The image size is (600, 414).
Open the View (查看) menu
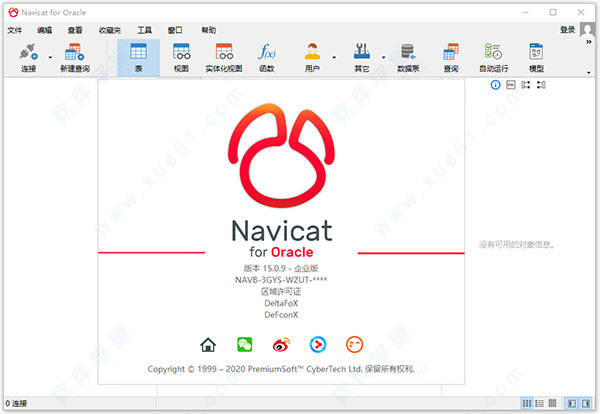75,30
